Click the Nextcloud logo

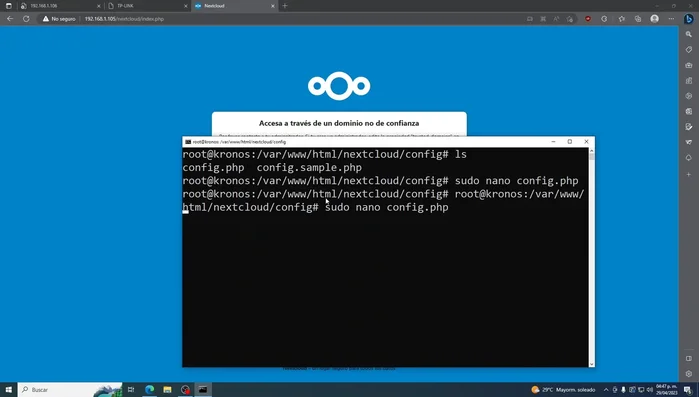pyautogui.click(x=339, y=86)
